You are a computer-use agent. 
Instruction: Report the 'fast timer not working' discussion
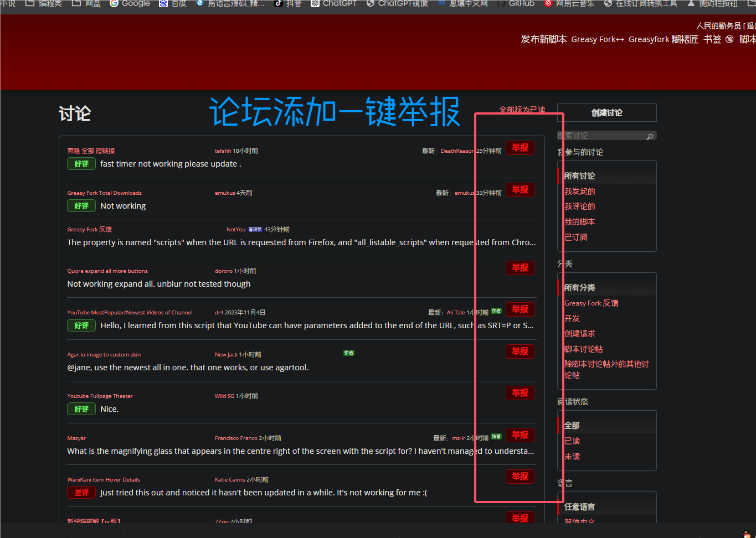pyautogui.click(x=520, y=147)
